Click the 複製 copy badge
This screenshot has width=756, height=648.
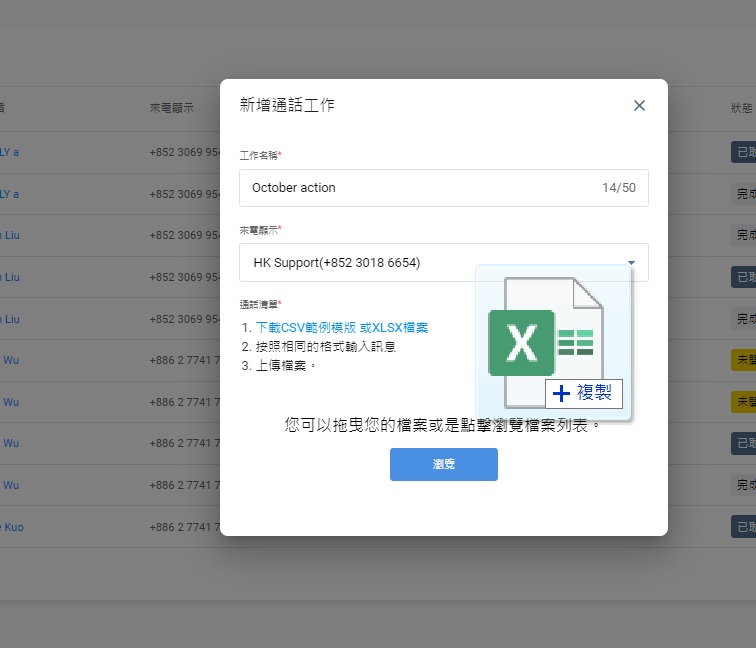tap(584, 393)
